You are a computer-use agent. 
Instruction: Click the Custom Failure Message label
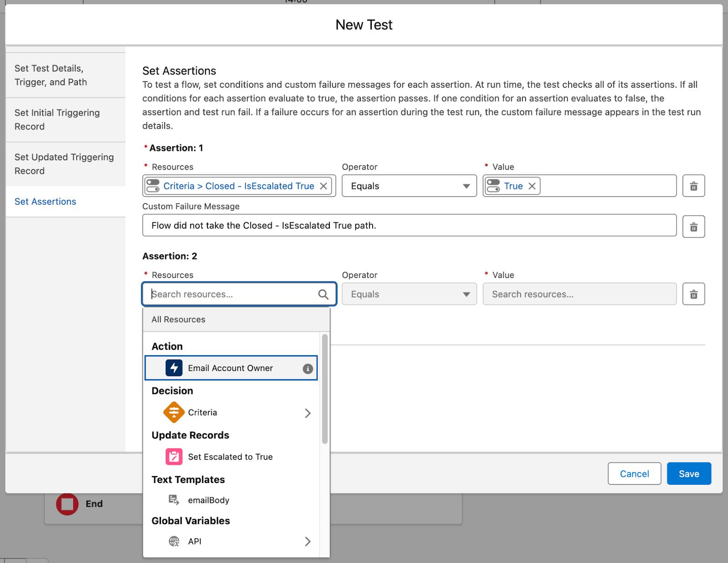tap(191, 206)
